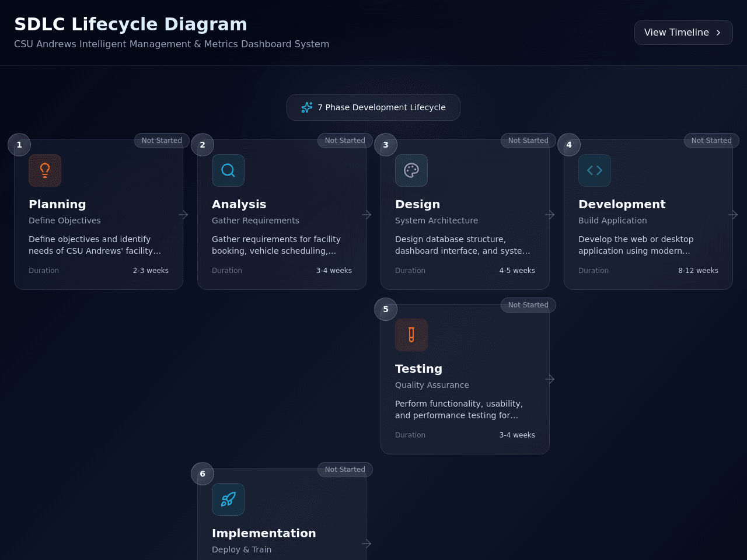747x560 pixels.
Task: Select the 7 Phase Development Lifecycle badge
Action: [x=373, y=107]
